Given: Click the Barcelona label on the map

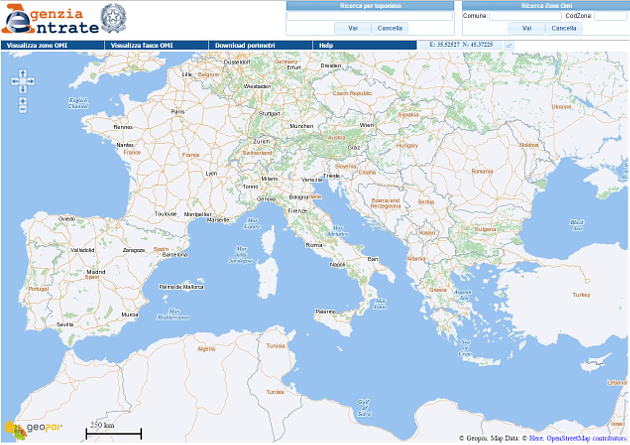Looking at the screenshot, I should pyautogui.click(x=175, y=255).
